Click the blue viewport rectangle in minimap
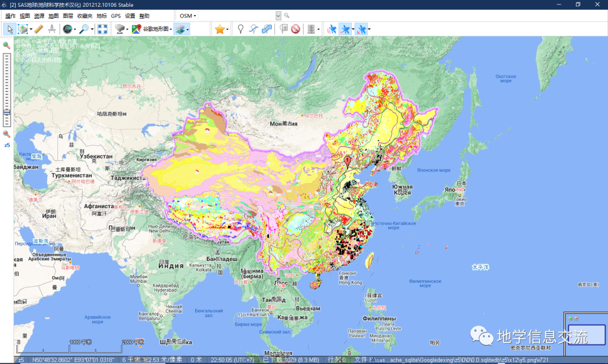The width and height of the screenshot is (608, 364). click(x=587, y=335)
